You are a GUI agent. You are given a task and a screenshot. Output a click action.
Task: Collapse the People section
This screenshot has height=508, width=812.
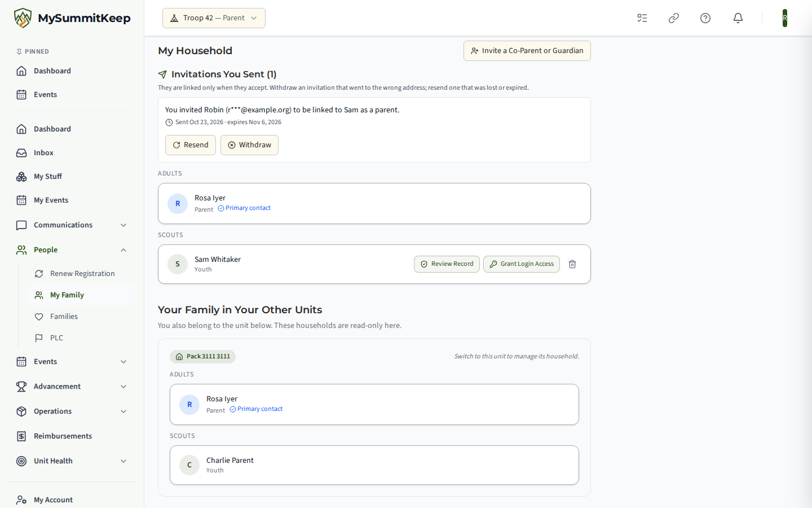click(x=72, y=250)
